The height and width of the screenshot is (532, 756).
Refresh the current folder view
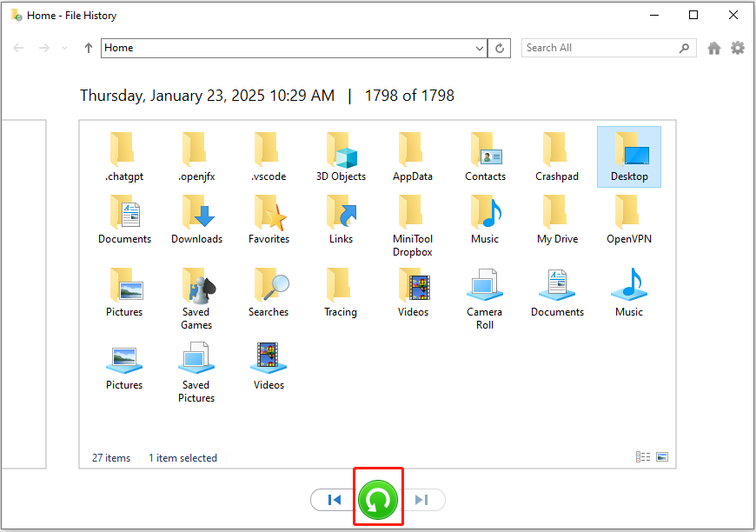[x=500, y=49]
